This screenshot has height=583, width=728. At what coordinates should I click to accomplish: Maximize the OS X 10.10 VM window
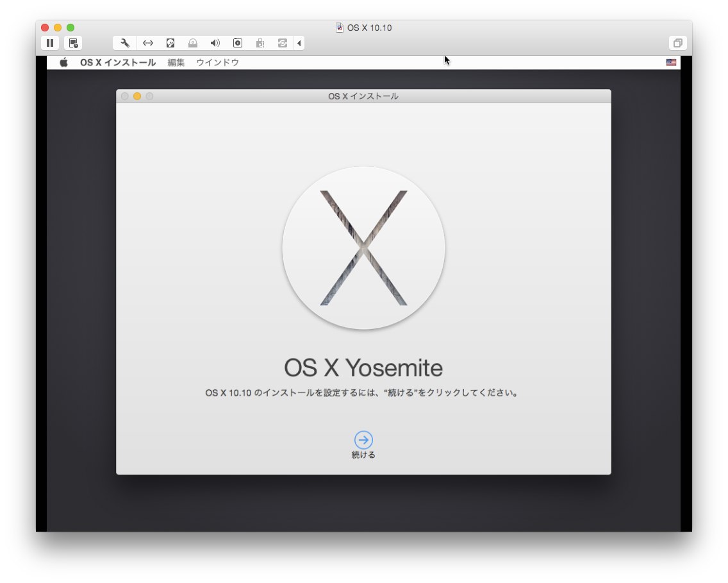point(70,28)
